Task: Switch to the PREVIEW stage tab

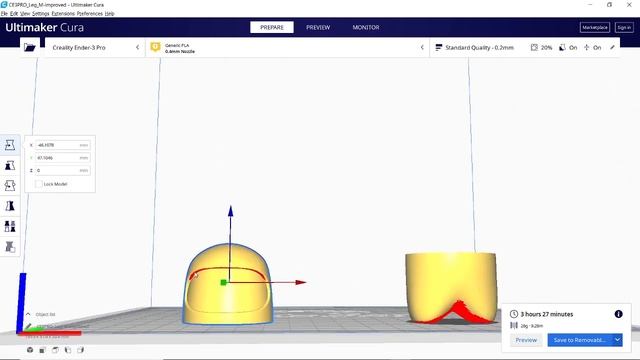Action: click(x=318, y=27)
